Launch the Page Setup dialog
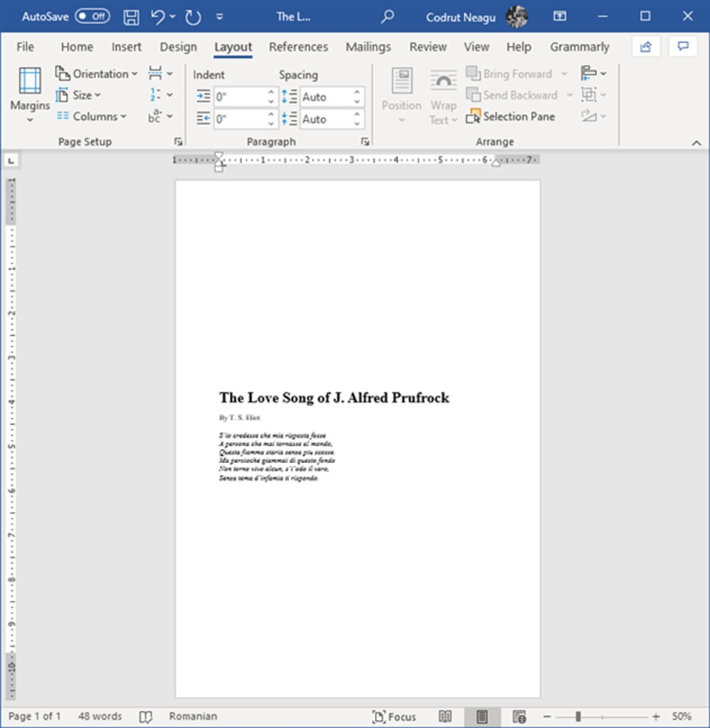The width and height of the screenshot is (710, 728). point(178,141)
